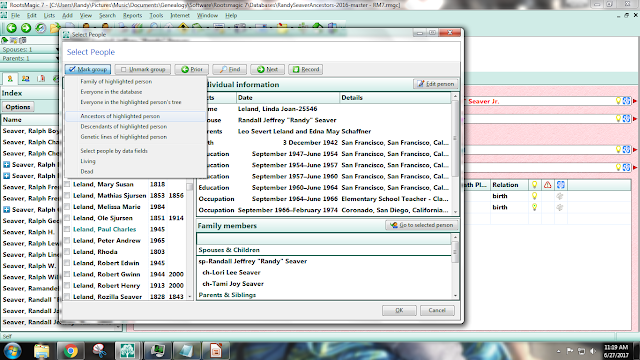Expand the third plus-marked Seaver, Ralph index row
640x360 pixels.
7,209
